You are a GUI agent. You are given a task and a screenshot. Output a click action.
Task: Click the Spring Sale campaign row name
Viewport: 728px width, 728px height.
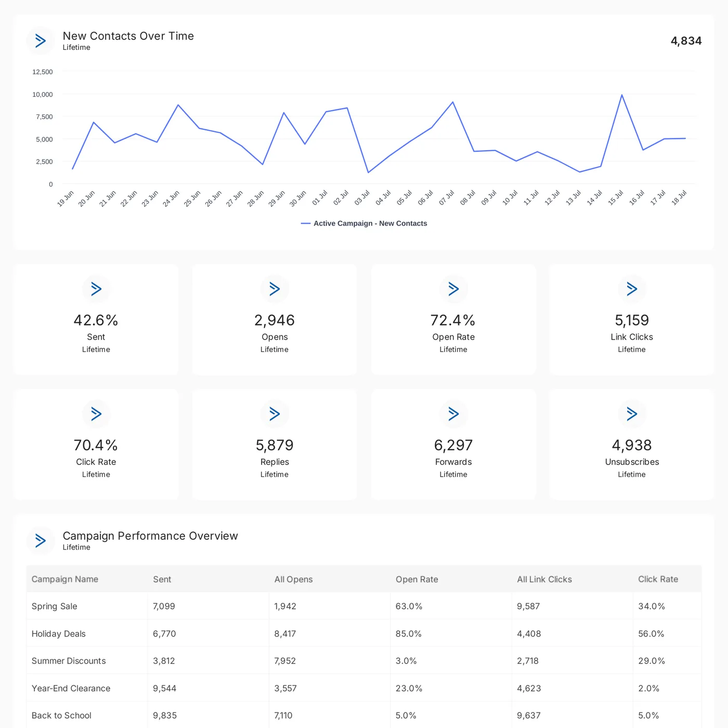pos(55,606)
